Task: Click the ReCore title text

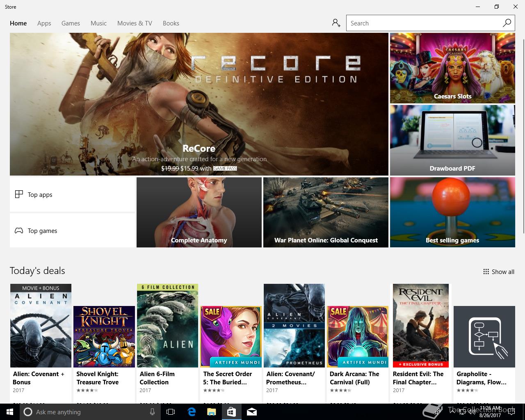Action: coord(199,148)
